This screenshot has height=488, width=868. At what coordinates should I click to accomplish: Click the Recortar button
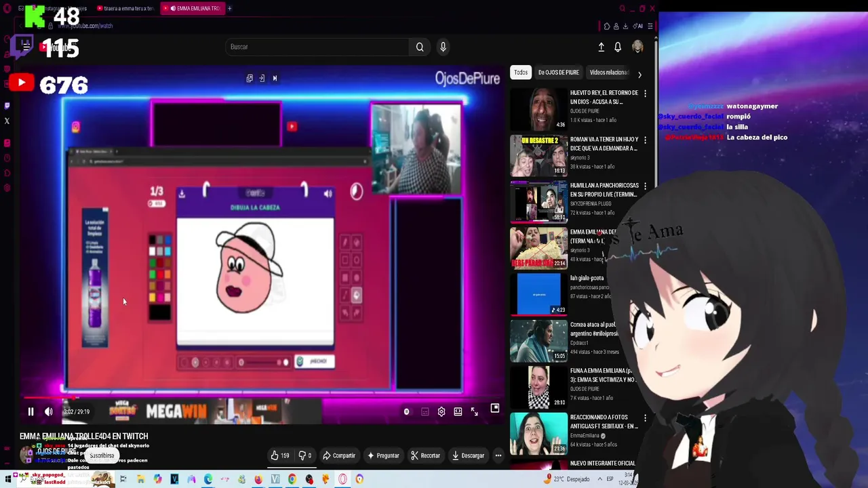click(426, 455)
